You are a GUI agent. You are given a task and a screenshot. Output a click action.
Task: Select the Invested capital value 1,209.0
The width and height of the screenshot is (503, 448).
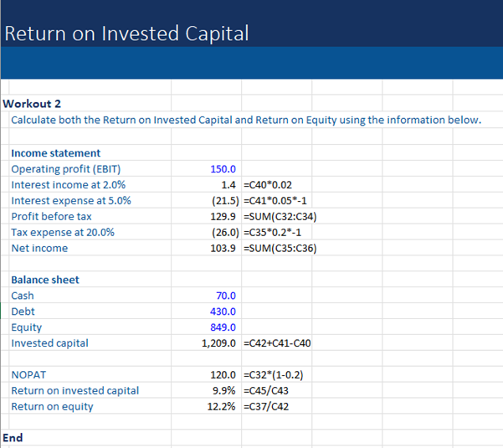coord(218,343)
